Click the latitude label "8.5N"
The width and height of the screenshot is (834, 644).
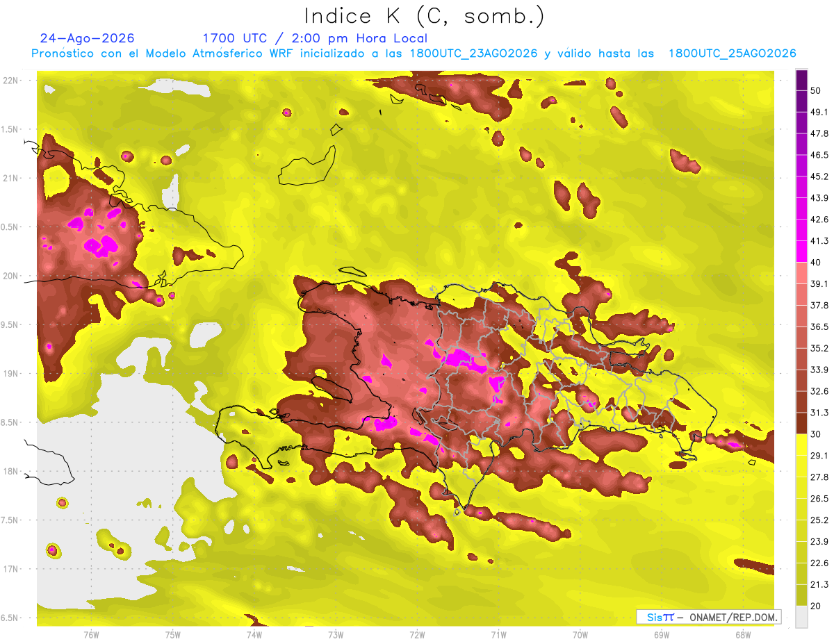coord(10,422)
